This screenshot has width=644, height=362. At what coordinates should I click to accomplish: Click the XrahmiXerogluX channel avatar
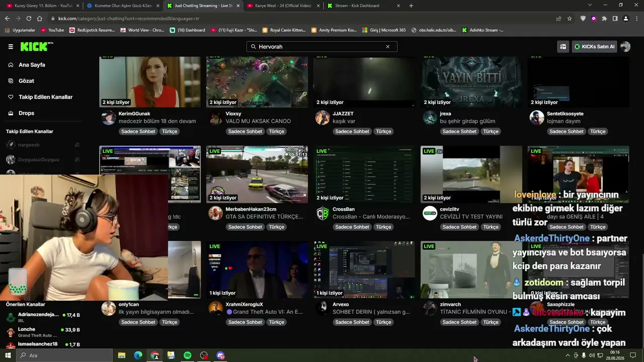pos(216,308)
